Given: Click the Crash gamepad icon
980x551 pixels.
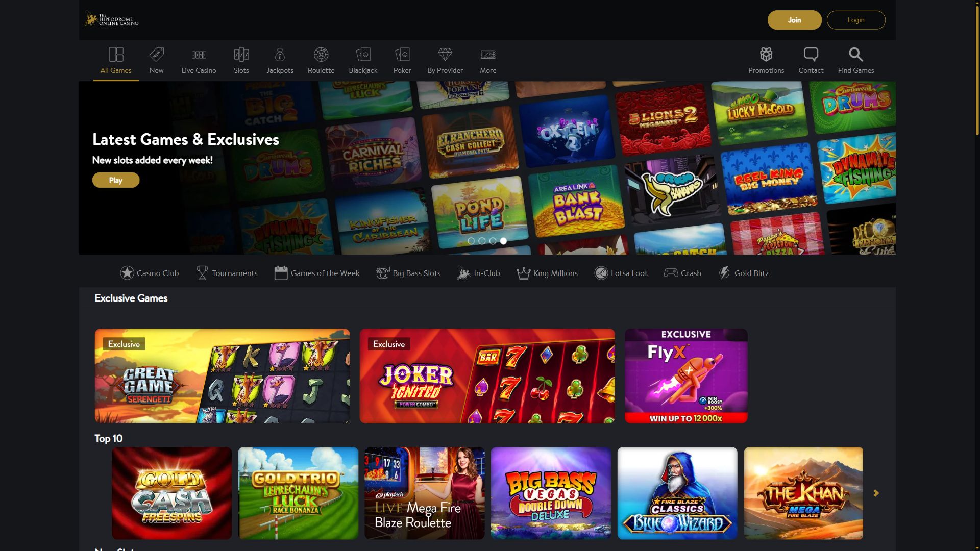Looking at the screenshot, I should click(671, 273).
